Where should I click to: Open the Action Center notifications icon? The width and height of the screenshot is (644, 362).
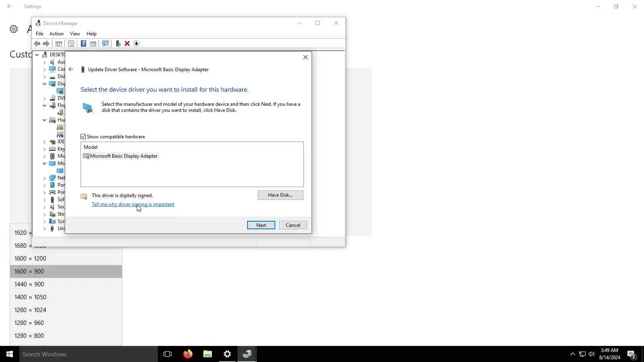(x=631, y=354)
